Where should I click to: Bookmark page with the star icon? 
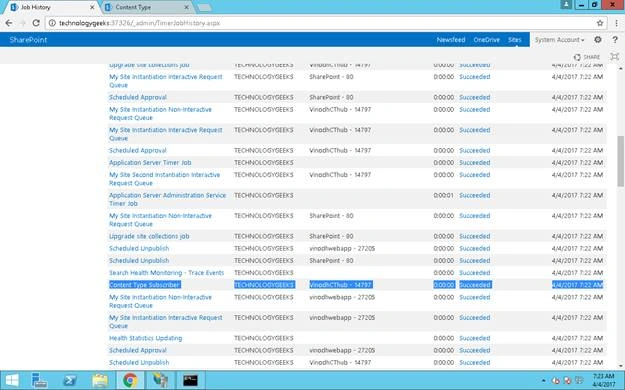[600, 23]
